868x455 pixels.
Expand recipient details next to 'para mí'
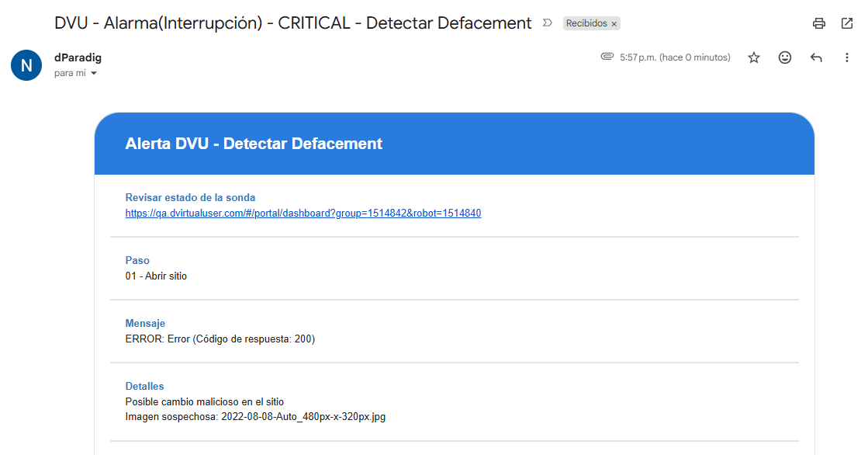pos(94,73)
